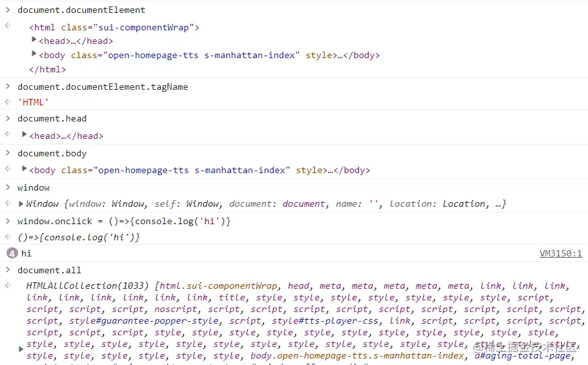The width and height of the screenshot is (588, 365).
Task: Click the title element in the collection
Action: coord(232,298)
